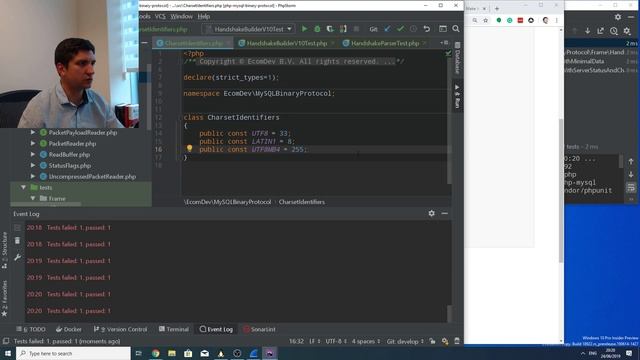Open the TODO tool window
This screenshot has height=360, width=640.
31,329
